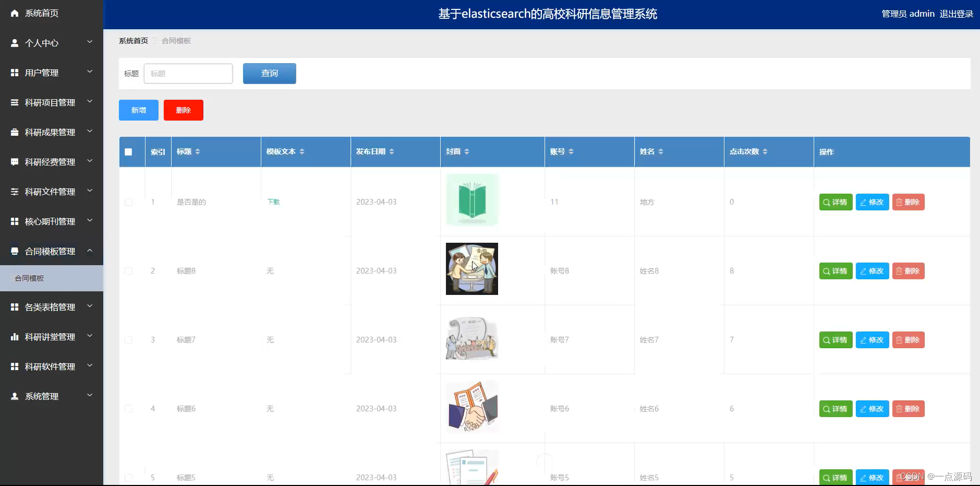
Task: Select the chat icon for 科研经费管理
Action: 15,162
